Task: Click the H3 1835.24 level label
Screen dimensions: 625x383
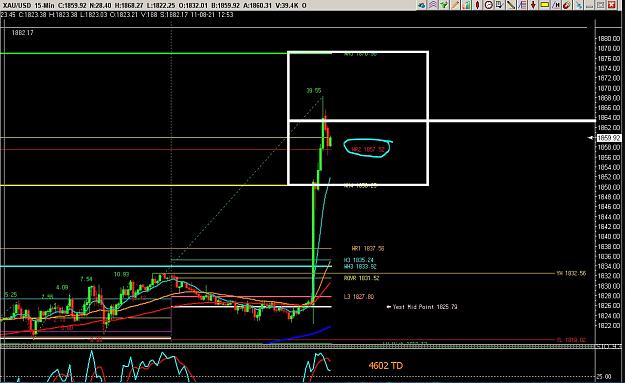Action: [359, 260]
